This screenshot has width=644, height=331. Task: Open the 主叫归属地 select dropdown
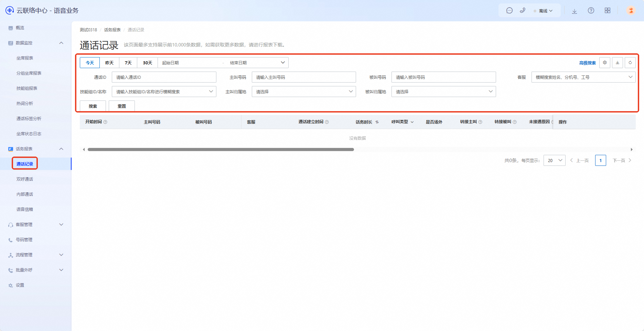(304, 92)
